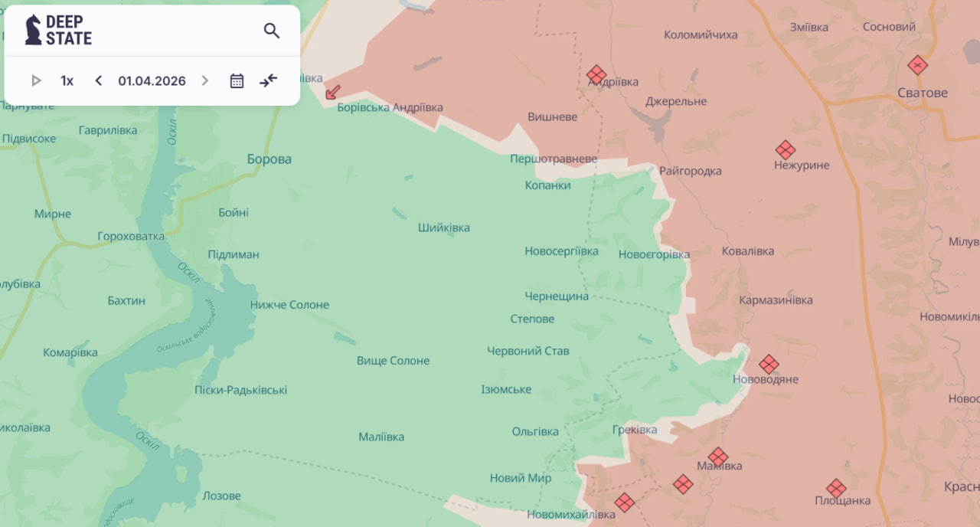Click the unit marker right of Новомихайлівка
The width and height of the screenshot is (980, 527).
[625, 502]
